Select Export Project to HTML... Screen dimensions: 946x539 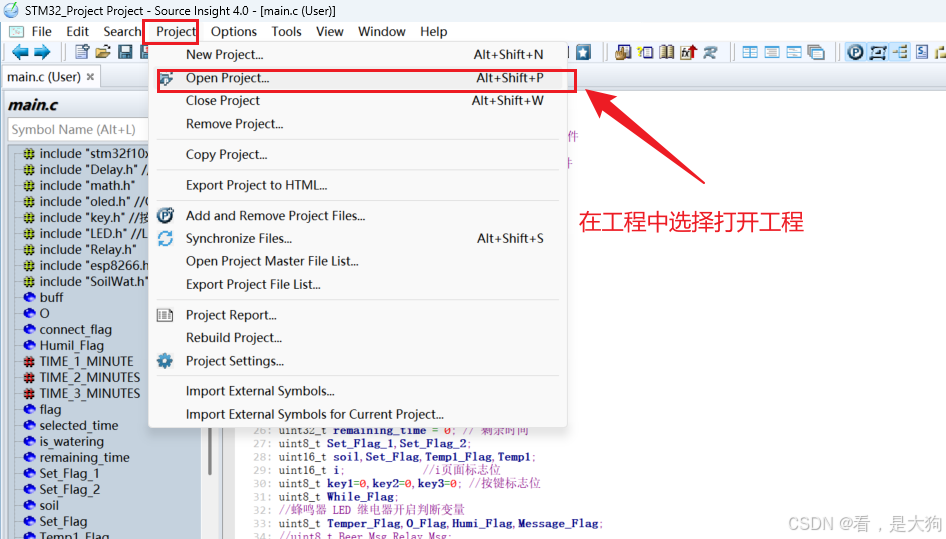(357, 185)
